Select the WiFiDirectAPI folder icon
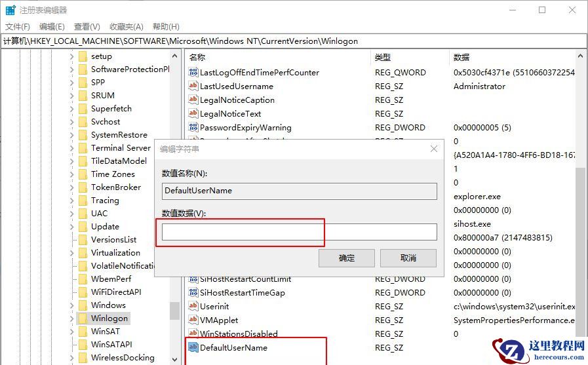Screen dimensions: 588x365 coord(83,292)
